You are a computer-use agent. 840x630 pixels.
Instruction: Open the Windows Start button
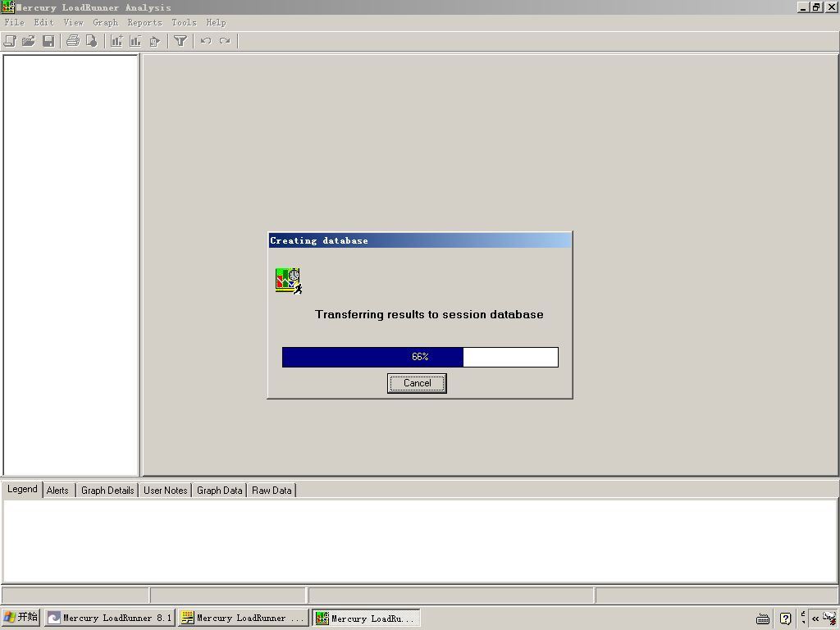(x=21, y=617)
